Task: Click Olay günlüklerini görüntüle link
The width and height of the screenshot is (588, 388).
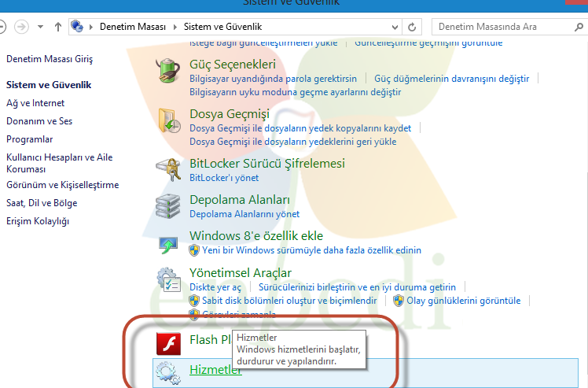Action: [x=464, y=301]
